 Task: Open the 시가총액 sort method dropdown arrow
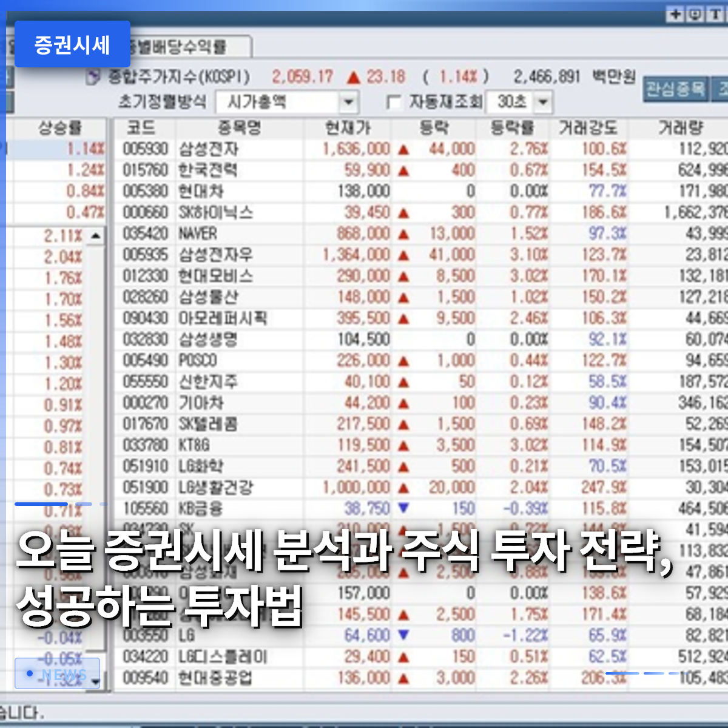tap(348, 102)
